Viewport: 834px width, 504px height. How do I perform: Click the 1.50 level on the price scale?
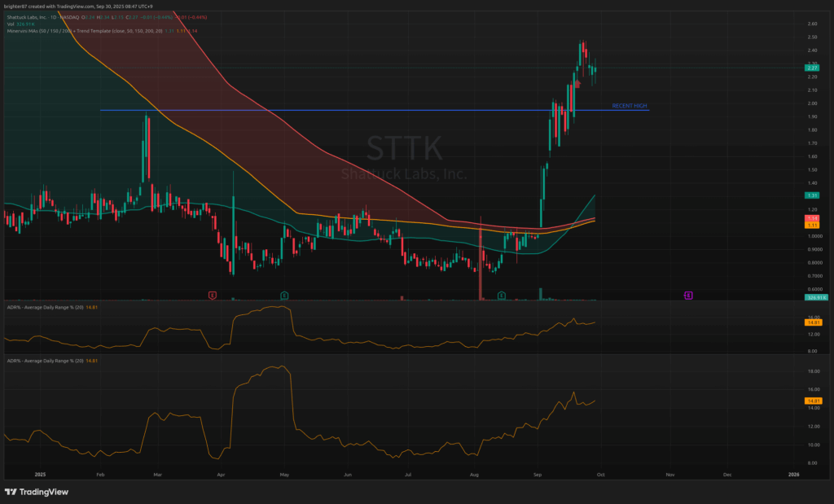pos(812,170)
